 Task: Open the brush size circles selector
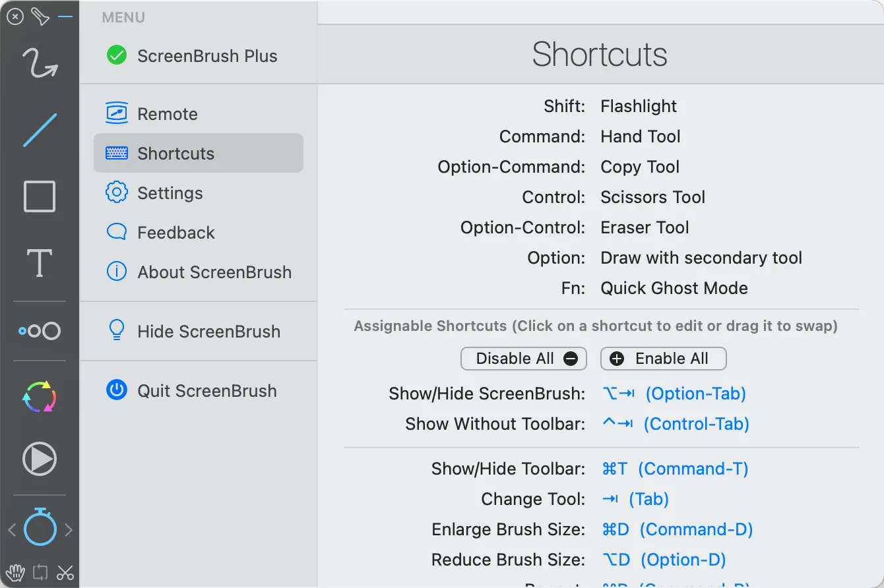[x=40, y=331]
